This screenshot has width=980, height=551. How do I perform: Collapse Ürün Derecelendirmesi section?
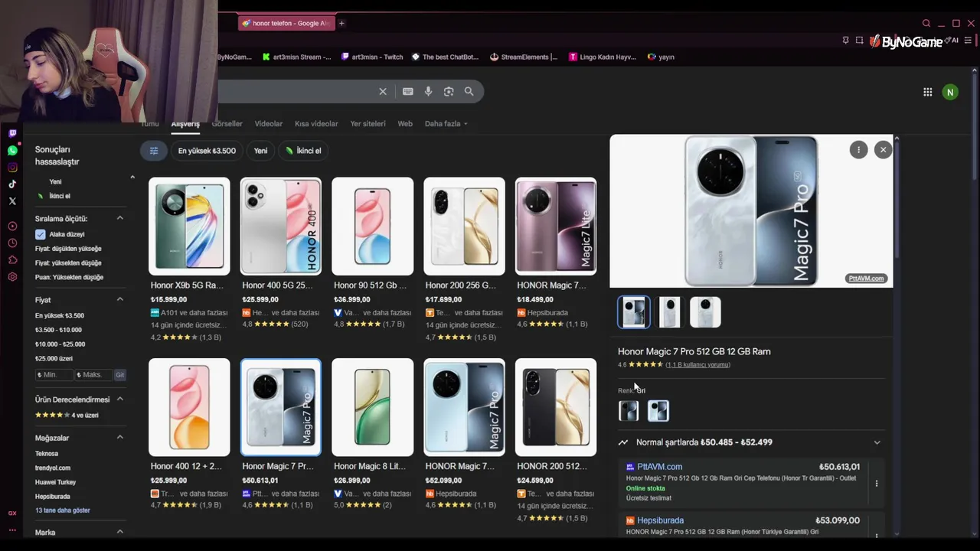[x=119, y=399]
